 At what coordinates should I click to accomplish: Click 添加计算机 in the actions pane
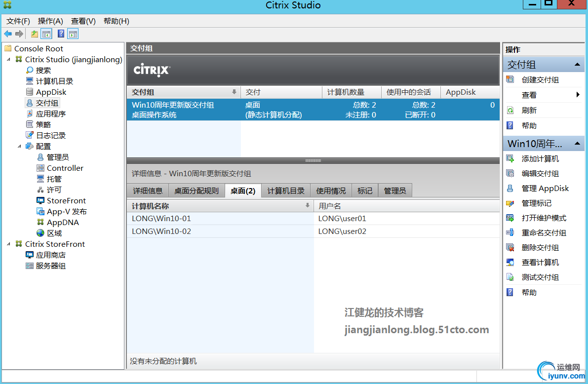tap(540, 158)
